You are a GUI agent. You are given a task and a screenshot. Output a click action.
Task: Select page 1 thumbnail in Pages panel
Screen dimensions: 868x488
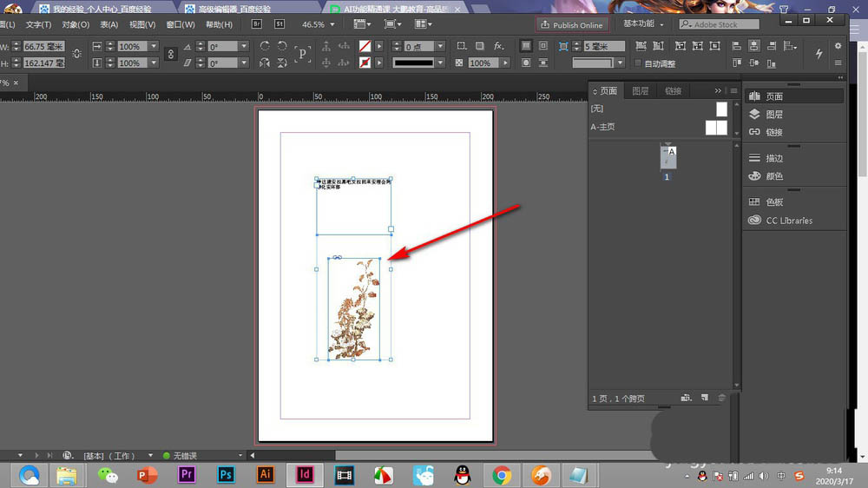(x=668, y=157)
